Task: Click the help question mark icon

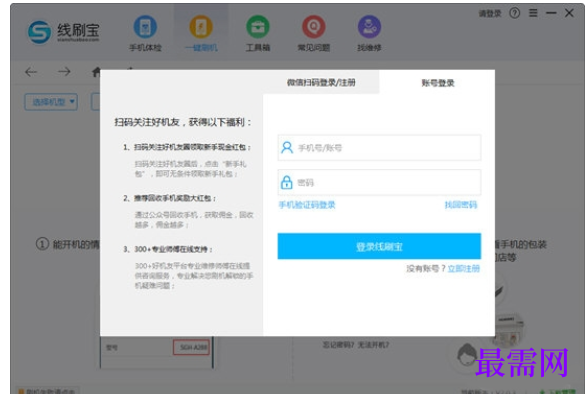Action: 514,13
